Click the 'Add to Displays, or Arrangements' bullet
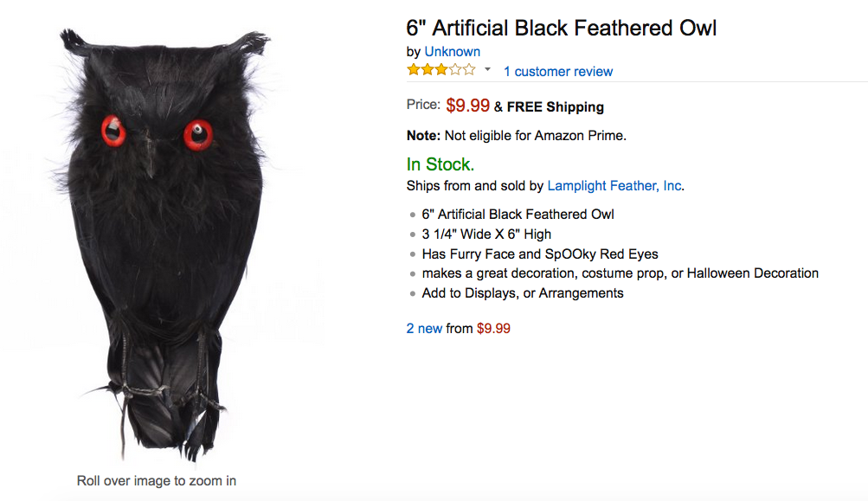868x501 pixels. pyautogui.click(x=523, y=293)
